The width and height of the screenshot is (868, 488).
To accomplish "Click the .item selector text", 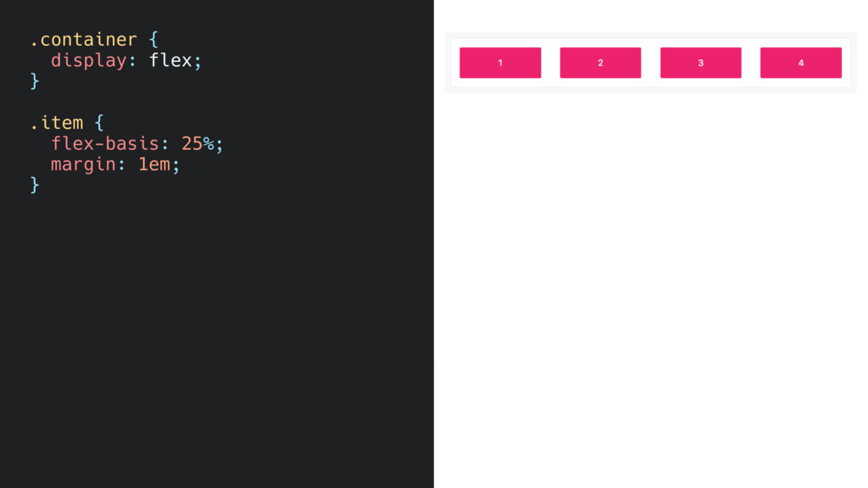I will 57,122.
